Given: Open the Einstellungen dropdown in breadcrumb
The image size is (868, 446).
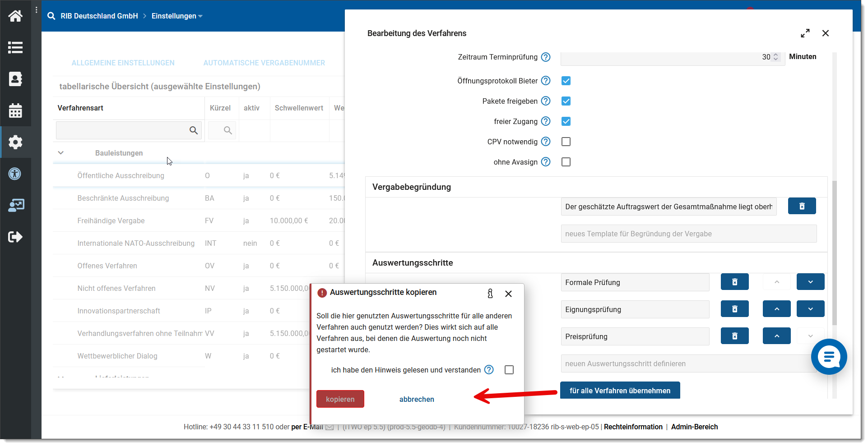Looking at the screenshot, I should 177,16.
